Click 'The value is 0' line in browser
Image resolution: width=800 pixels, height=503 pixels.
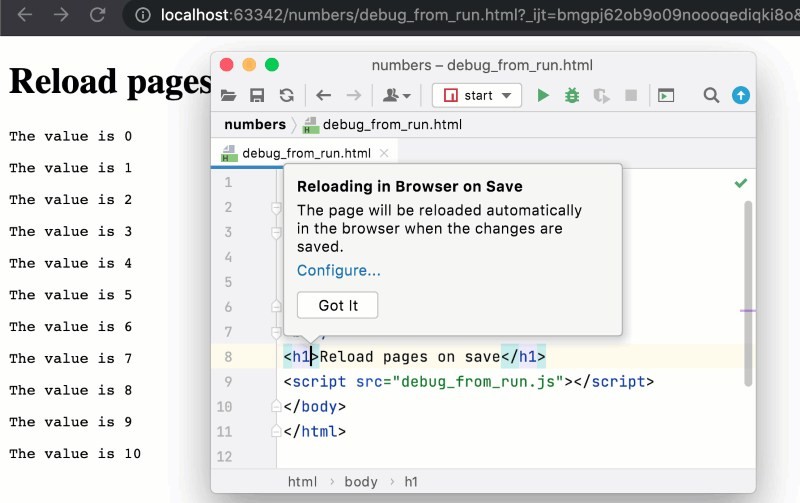click(70, 136)
